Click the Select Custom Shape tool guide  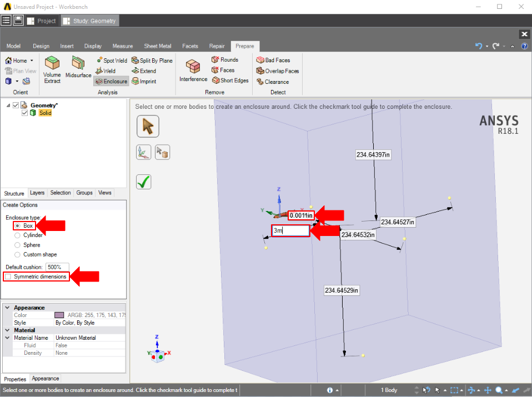pos(163,152)
